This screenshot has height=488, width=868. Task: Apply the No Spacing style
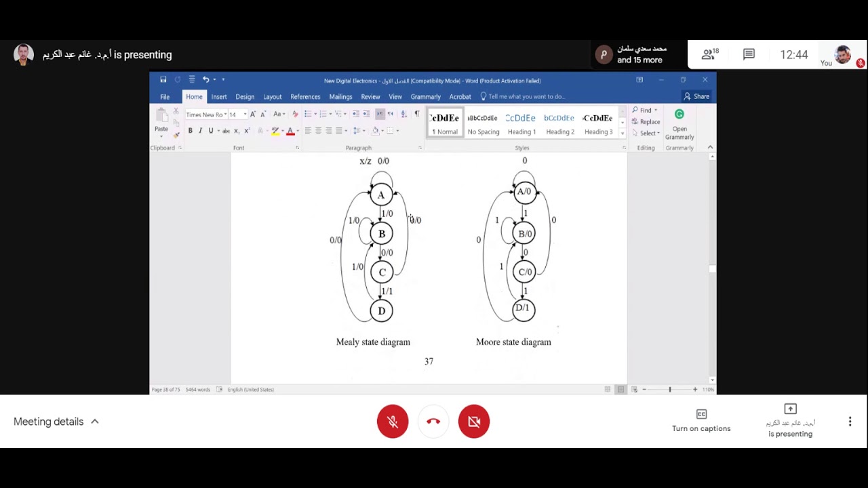click(x=483, y=123)
